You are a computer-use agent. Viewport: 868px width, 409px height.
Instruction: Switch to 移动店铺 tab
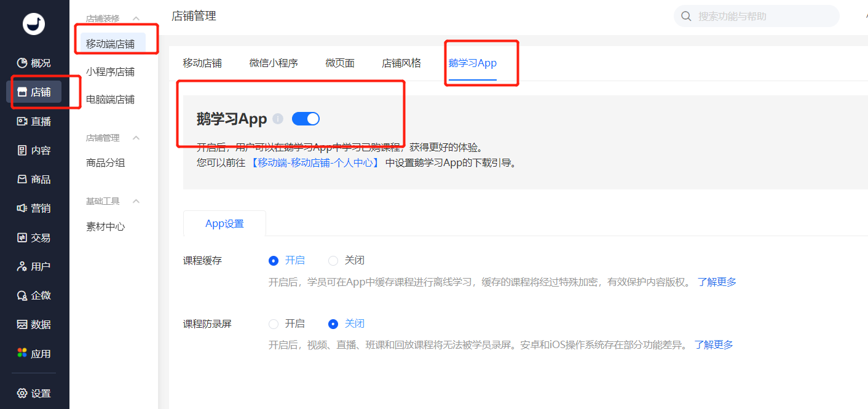202,63
